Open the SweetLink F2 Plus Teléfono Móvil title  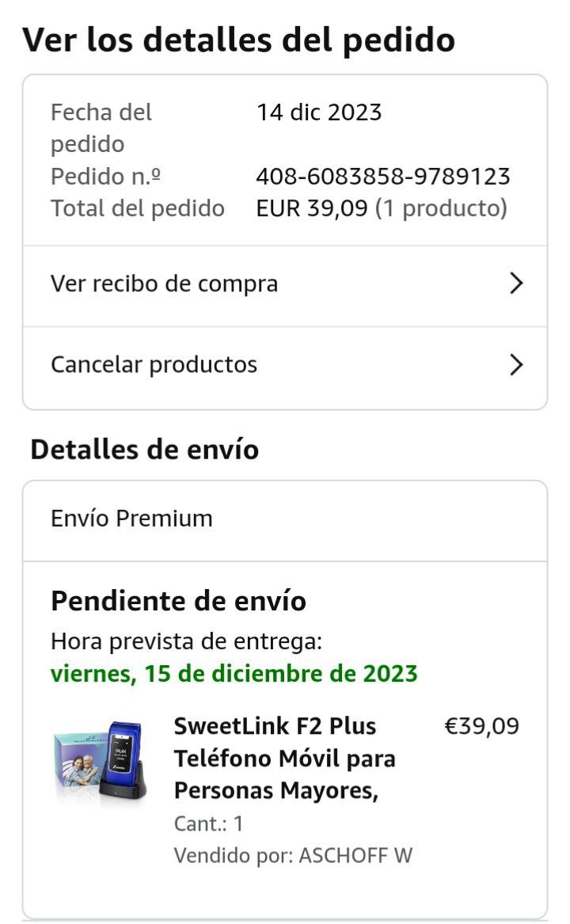click(x=285, y=759)
